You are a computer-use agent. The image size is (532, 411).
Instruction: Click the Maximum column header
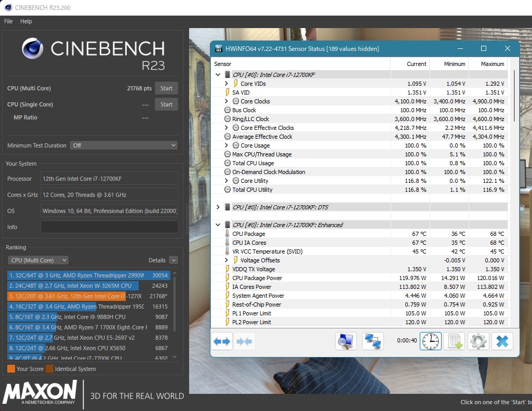[493, 64]
